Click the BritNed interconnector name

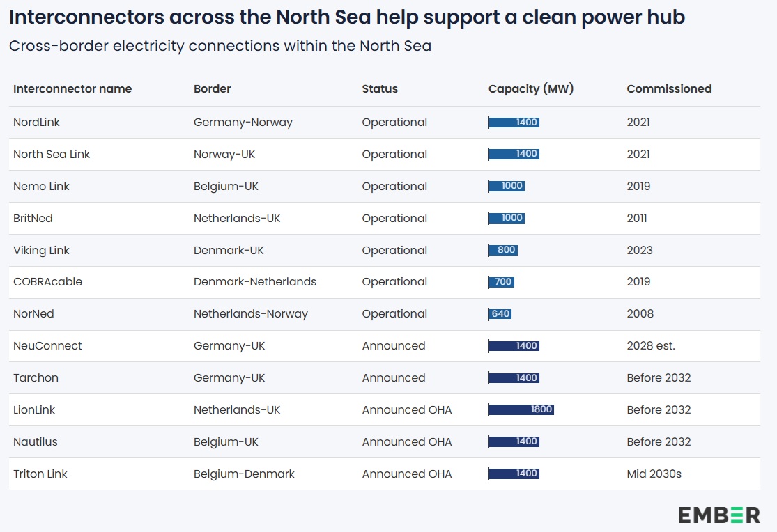tap(33, 219)
